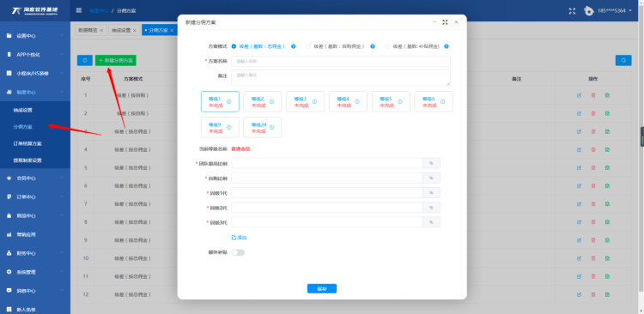Expand 系统管理 sidebar menu chevron

tap(62, 272)
